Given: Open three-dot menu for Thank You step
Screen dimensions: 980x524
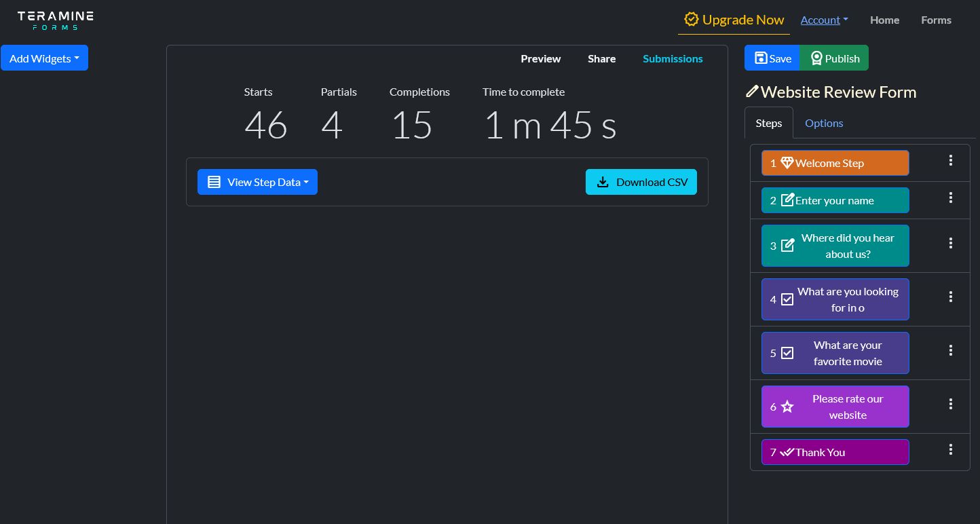Looking at the screenshot, I should click(950, 449).
